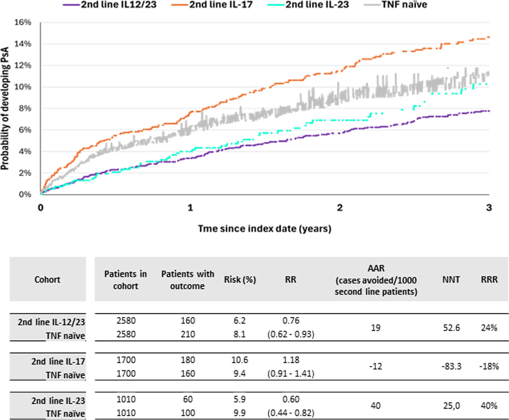The height and width of the screenshot is (420, 509).
Task: Click the RR value 0.60 in the table
Action: click(291, 399)
